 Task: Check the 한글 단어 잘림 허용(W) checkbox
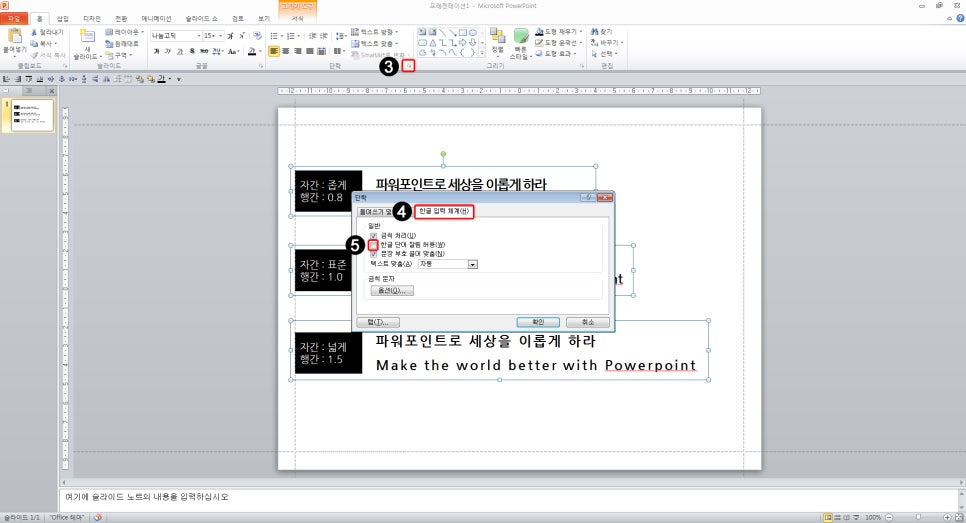click(373, 245)
